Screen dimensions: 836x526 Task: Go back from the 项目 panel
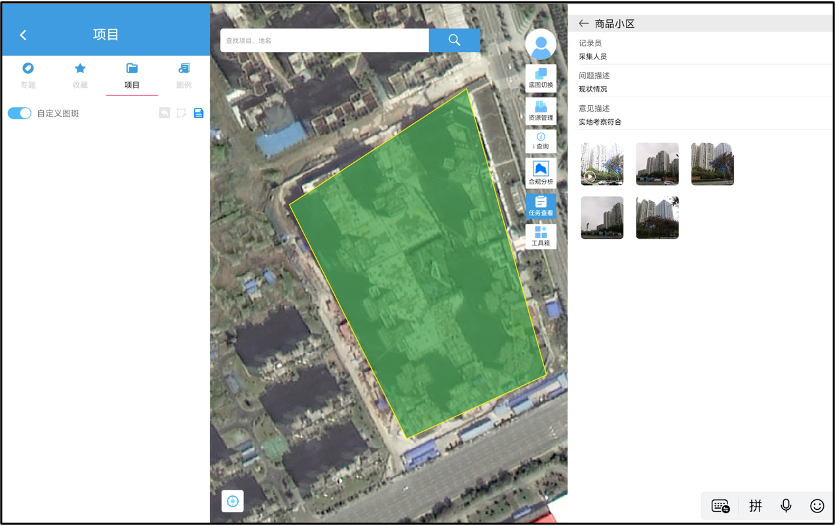tap(23, 35)
